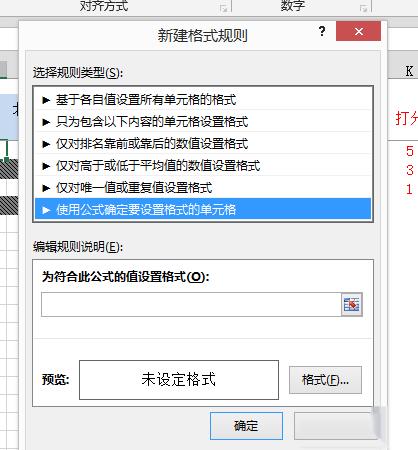This screenshot has width=418, height=450.
Task: Open the dialog help question mark
Action: (322, 32)
